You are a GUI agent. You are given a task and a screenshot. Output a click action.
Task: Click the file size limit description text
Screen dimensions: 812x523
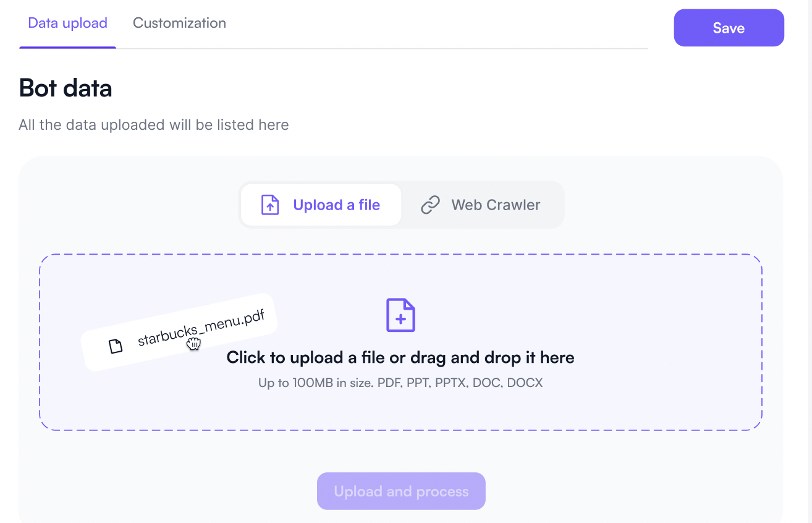click(x=400, y=382)
